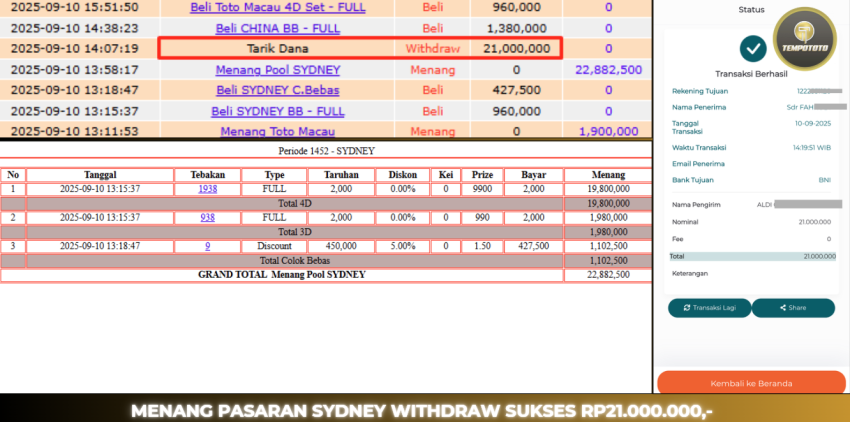Click the Withdraw label in Tarik Dana row
The image size is (850, 422).
(433, 48)
